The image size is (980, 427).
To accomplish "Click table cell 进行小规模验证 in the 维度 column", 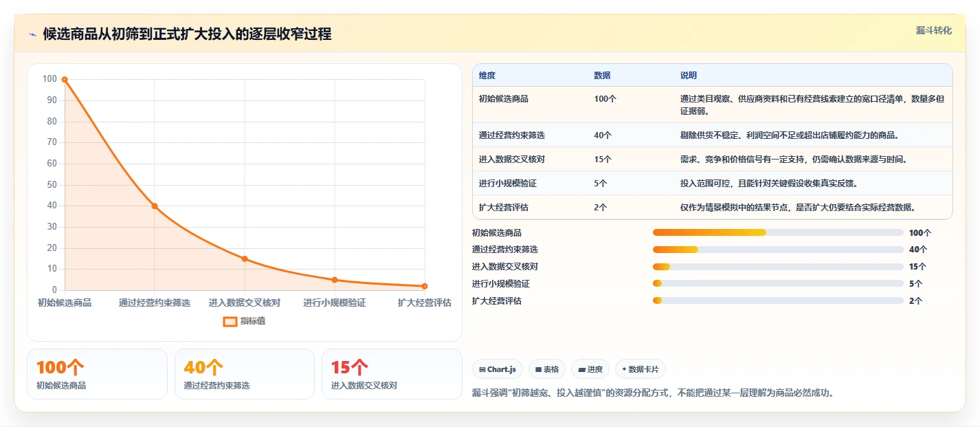I will tap(508, 183).
